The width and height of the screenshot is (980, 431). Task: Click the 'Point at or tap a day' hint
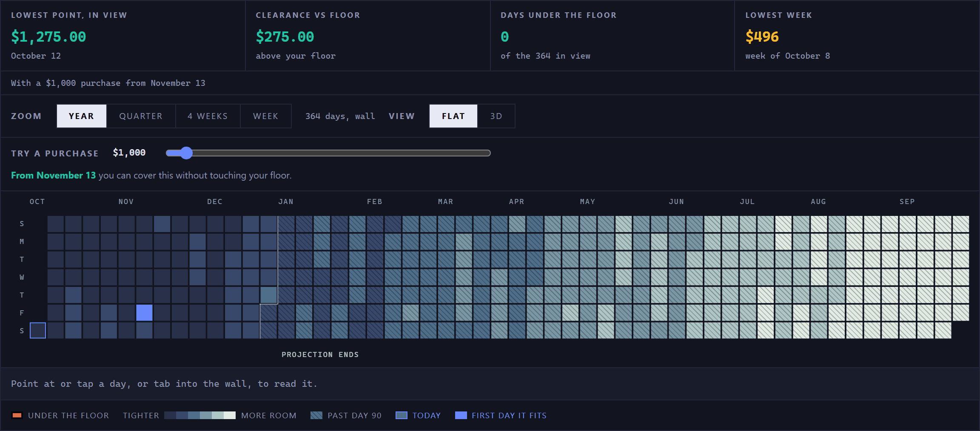coord(164,384)
